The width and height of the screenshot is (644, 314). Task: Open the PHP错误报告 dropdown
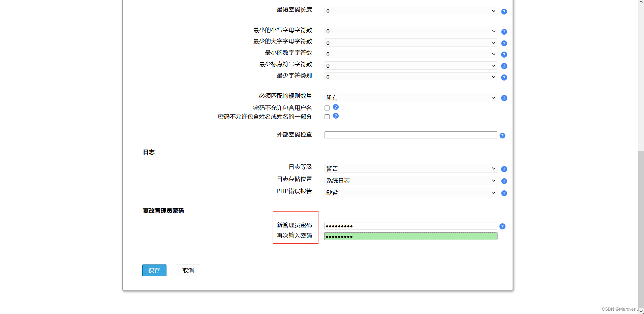(x=411, y=193)
